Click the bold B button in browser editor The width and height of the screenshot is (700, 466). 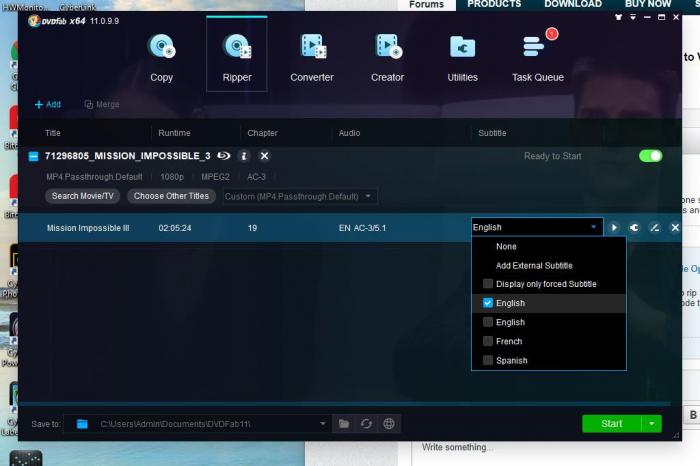coord(693,415)
